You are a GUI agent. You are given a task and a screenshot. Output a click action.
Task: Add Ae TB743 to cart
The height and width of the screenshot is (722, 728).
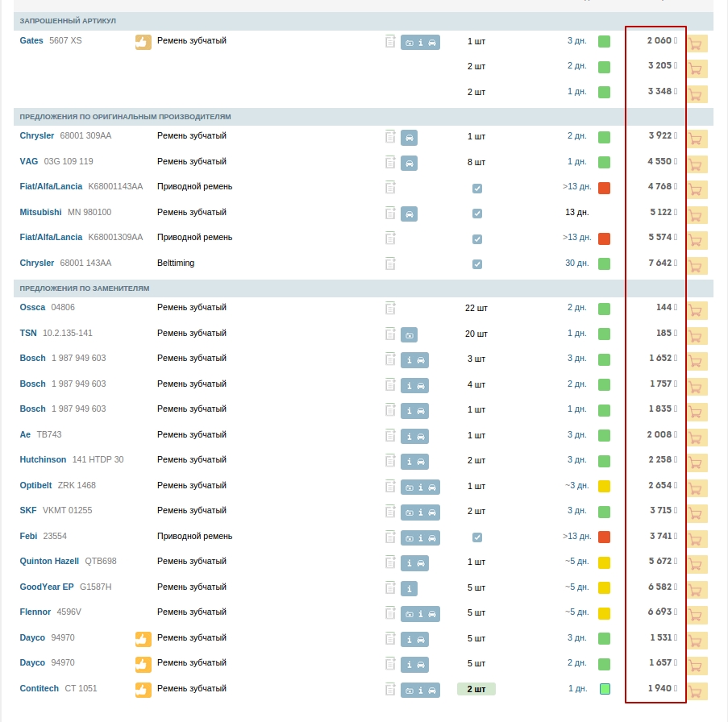(697, 438)
